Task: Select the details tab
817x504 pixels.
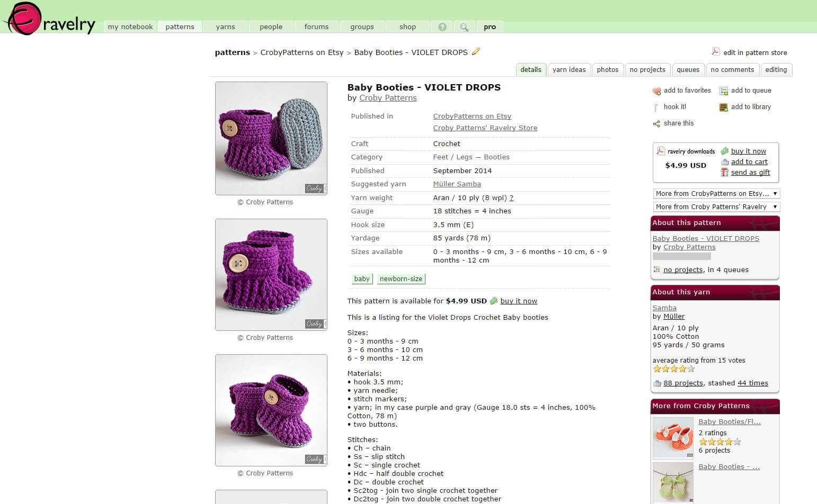Action: (531, 70)
